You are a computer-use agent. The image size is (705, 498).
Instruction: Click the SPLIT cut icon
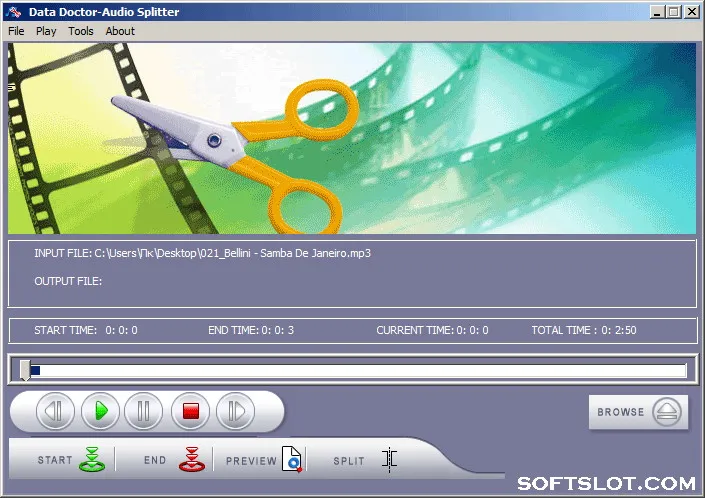(389, 460)
